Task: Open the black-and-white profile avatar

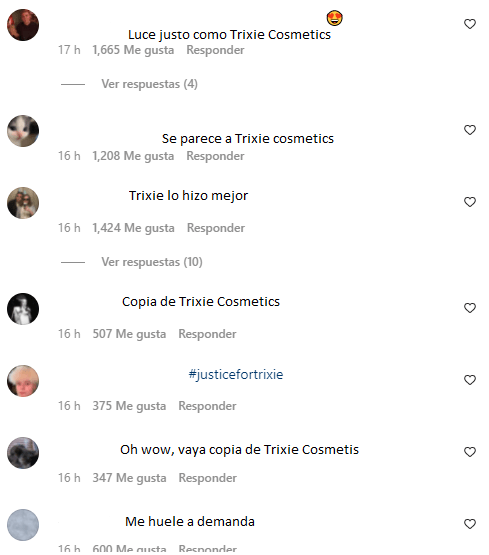Action: pyautogui.click(x=23, y=309)
